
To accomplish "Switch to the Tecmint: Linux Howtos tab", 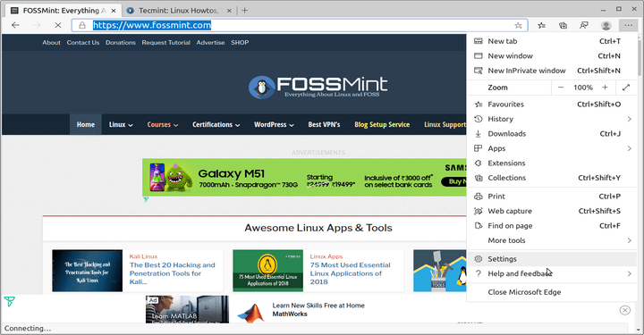I will click(x=178, y=11).
